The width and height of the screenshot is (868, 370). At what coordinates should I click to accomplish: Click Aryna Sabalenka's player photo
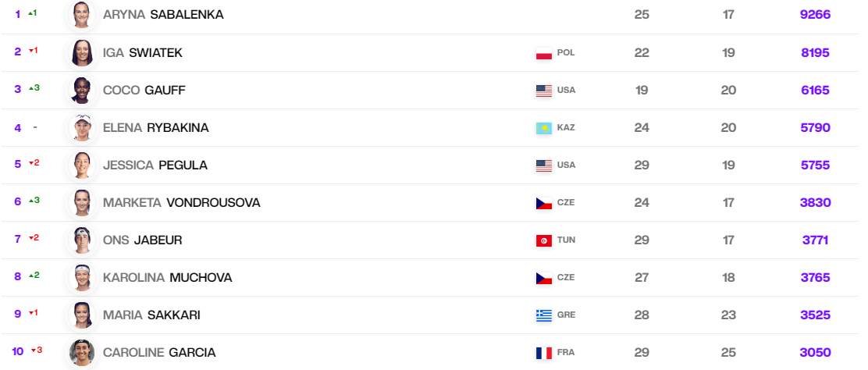pos(82,14)
